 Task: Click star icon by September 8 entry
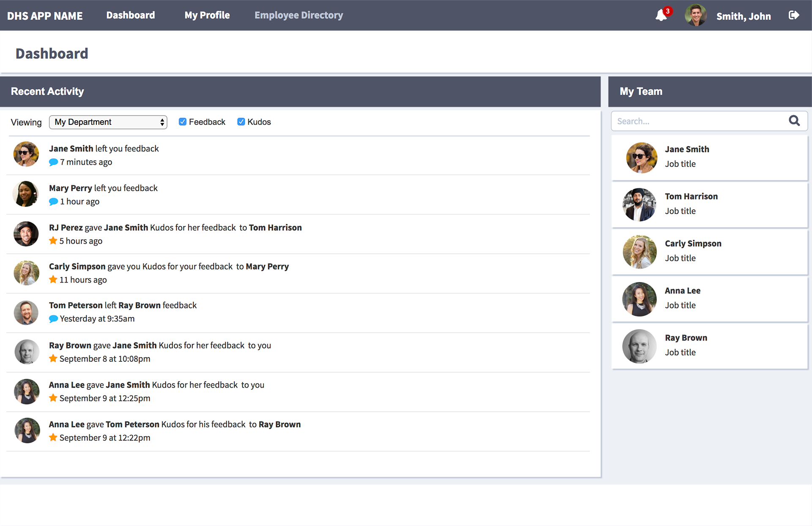[53, 358]
